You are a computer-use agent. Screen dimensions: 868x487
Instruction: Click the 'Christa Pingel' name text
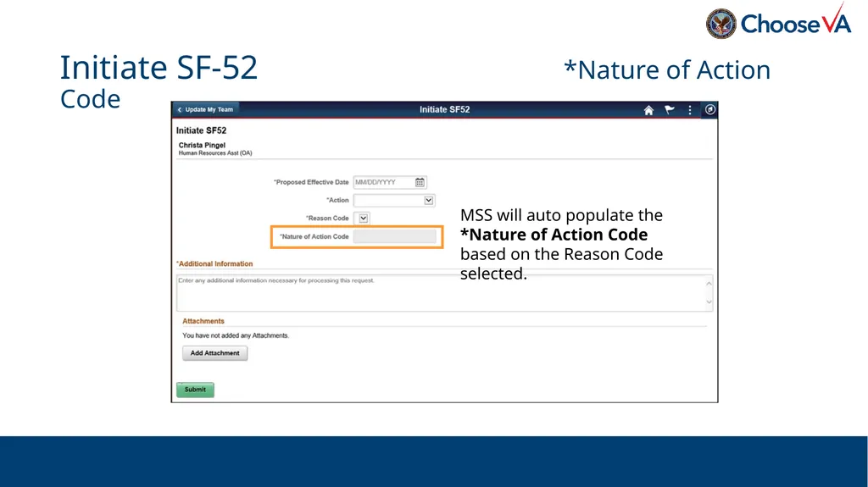[x=202, y=145]
